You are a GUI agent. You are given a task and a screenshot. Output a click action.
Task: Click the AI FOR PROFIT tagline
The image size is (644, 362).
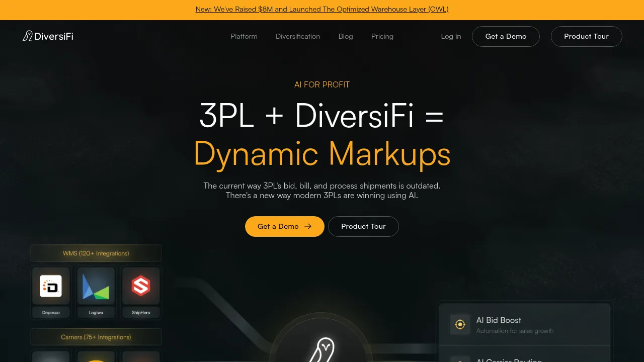[322, 84]
